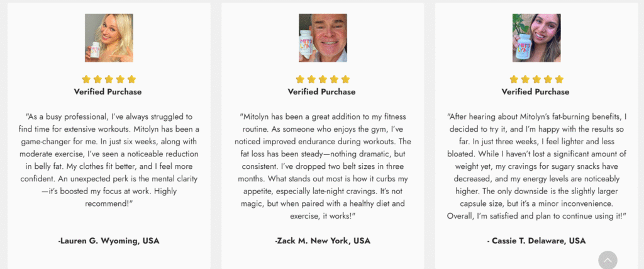Click Lauren's testimonial about busy professionals
The image size is (644, 269).
tap(109, 161)
